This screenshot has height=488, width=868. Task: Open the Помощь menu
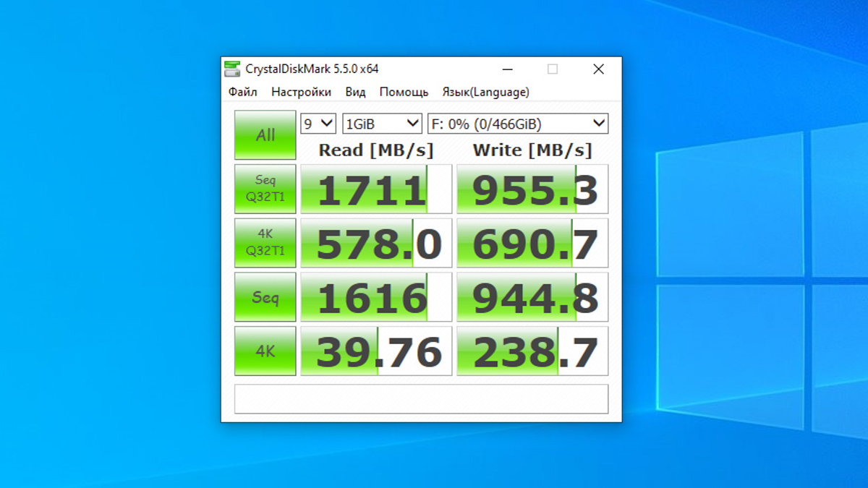(404, 92)
